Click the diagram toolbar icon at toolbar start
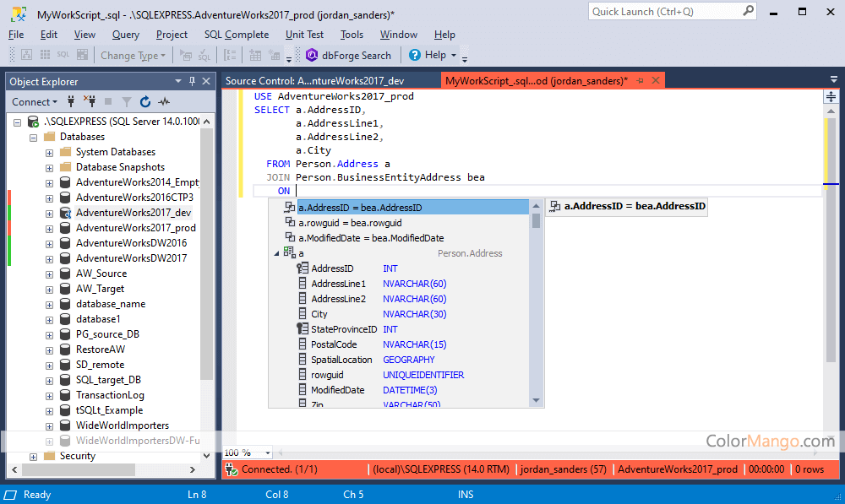 [26, 55]
